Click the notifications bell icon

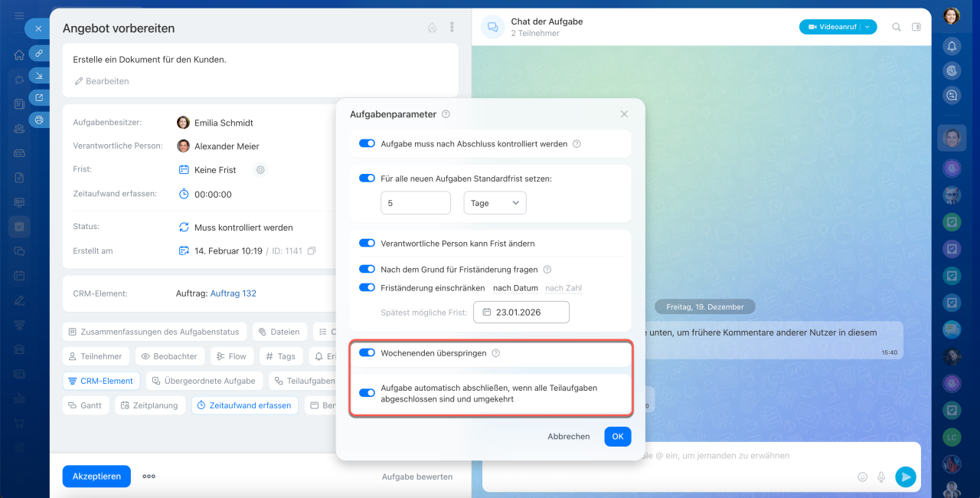point(952,46)
